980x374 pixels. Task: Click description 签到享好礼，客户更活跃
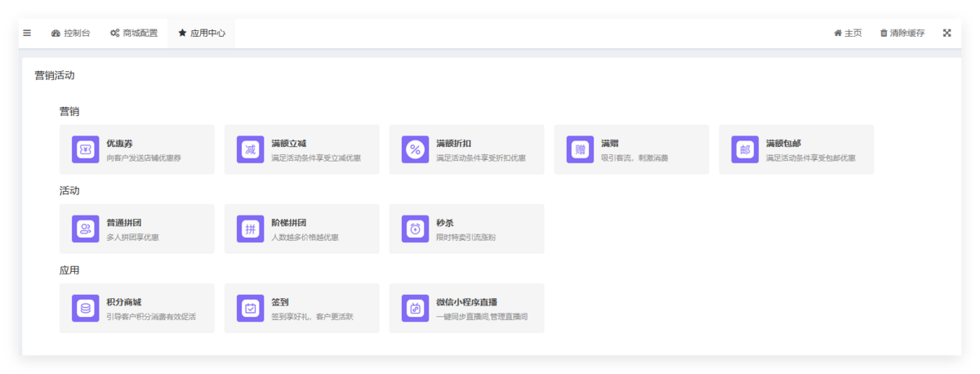(x=312, y=317)
